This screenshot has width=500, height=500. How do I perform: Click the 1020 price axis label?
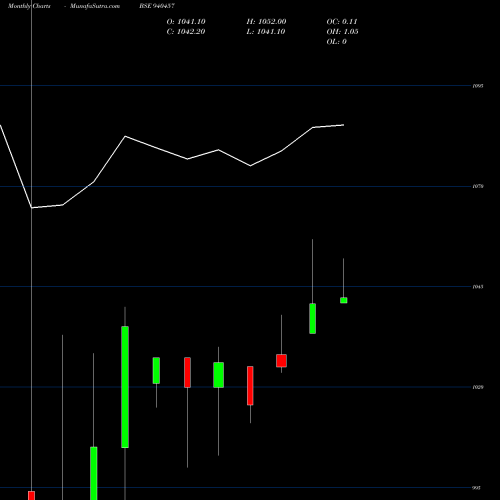tap(478, 387)
